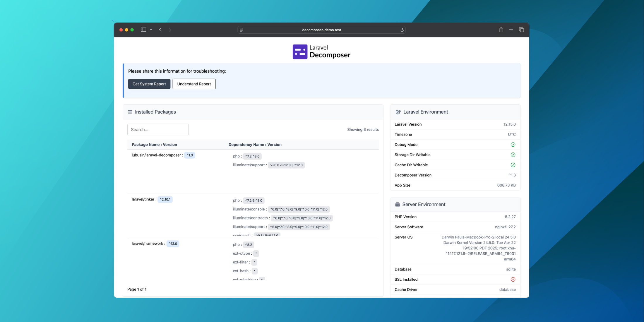Click the Server Environment server icon

(397, 204)
